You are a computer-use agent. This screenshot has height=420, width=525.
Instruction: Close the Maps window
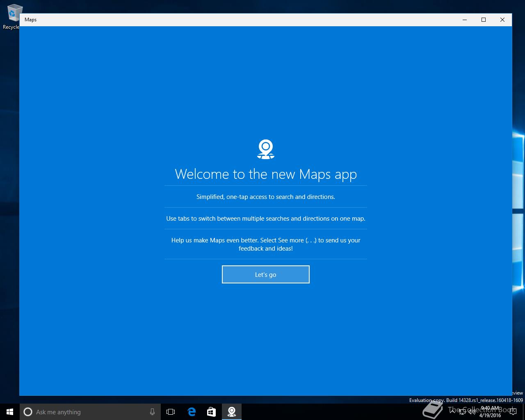(x=502, y=20)
